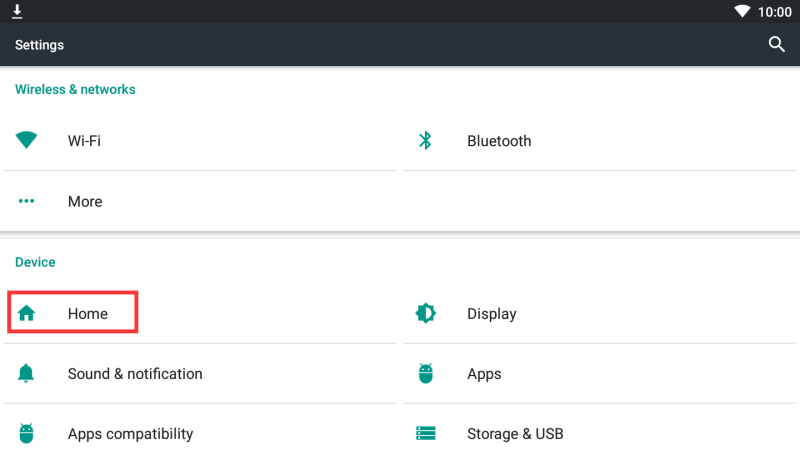Tap the three-dot More icon

27,201
